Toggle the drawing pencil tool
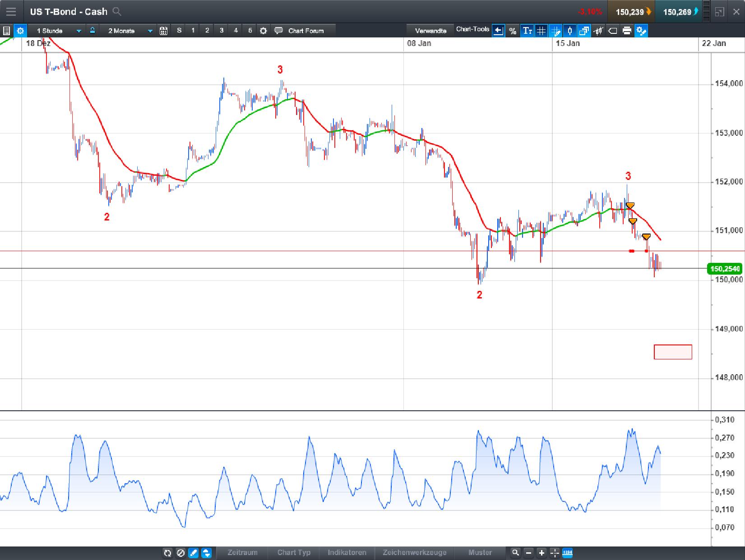745x560 pixels. point(192,553)
